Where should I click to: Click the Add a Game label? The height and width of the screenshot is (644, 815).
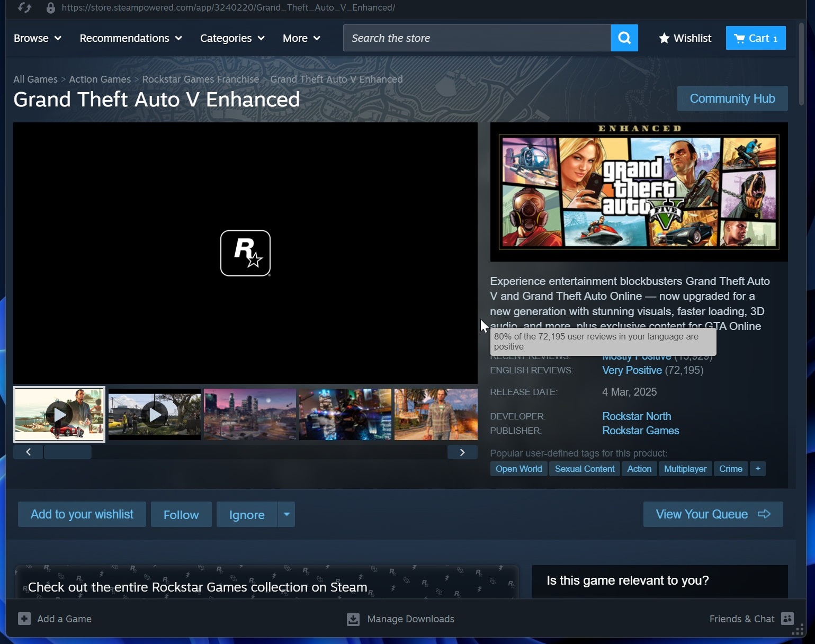point(64,619)
